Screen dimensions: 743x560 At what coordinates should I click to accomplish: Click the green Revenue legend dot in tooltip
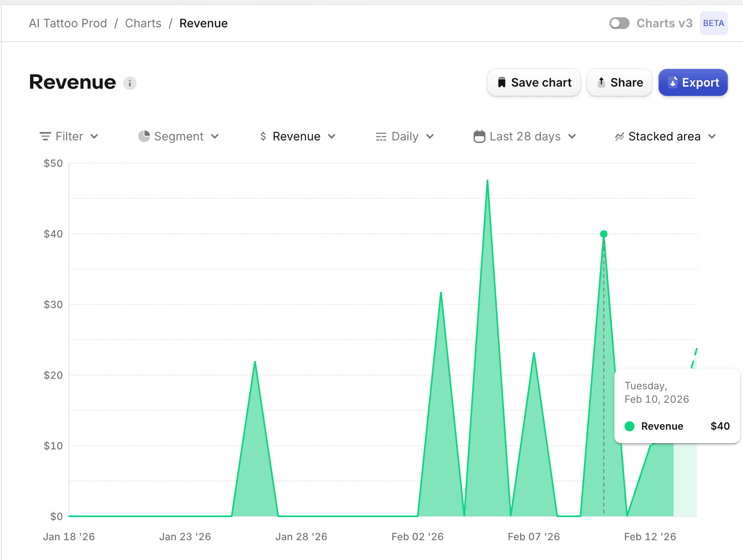(x=629, y=426)
